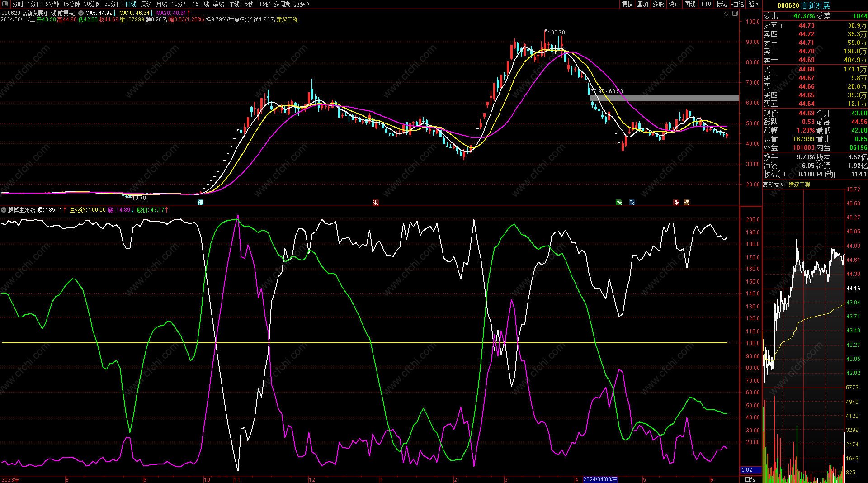Open the F10 company info
868x483 pixels.
tap(706, 4)
